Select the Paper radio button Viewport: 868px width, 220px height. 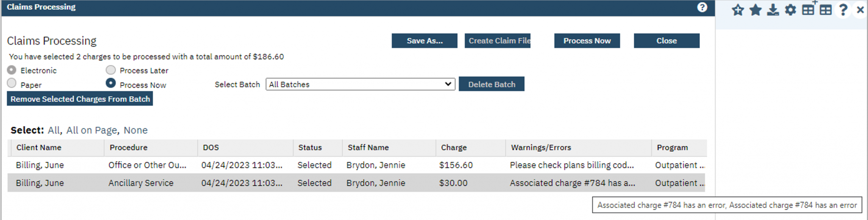(12, 84)
